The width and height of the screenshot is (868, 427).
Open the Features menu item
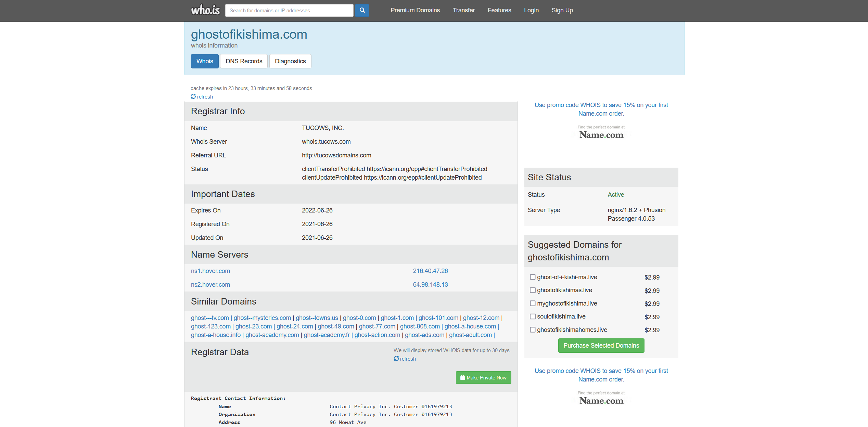[499, 10]
